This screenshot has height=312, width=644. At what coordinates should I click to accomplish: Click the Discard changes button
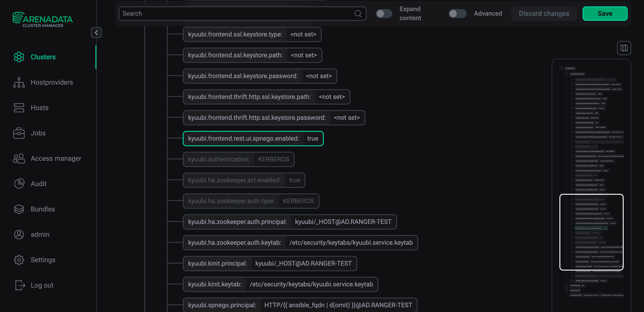click(544, 14)
